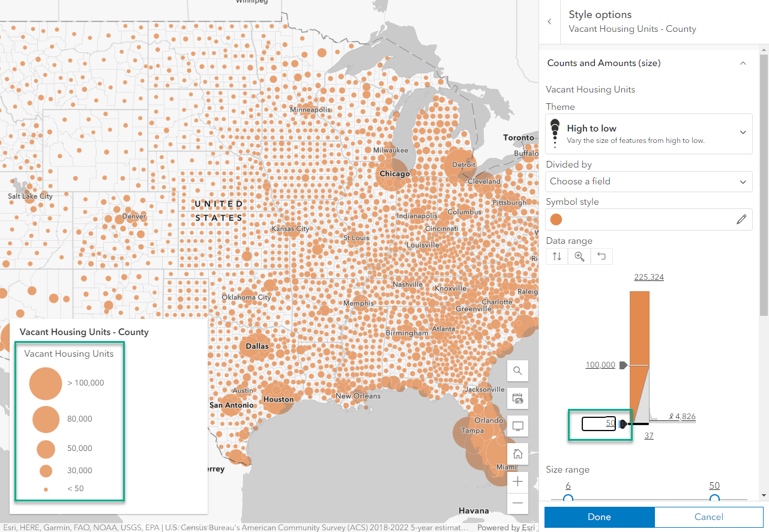The image size is (769, 532).
Task: Return map to the home extent
Action: pyautogui.click(x=517, y=454)
